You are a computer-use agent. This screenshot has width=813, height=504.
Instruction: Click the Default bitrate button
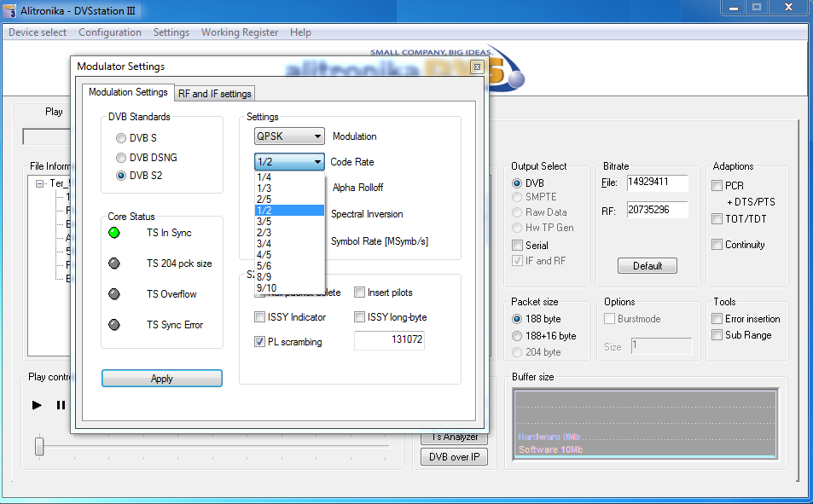click(x=647, y=266)
